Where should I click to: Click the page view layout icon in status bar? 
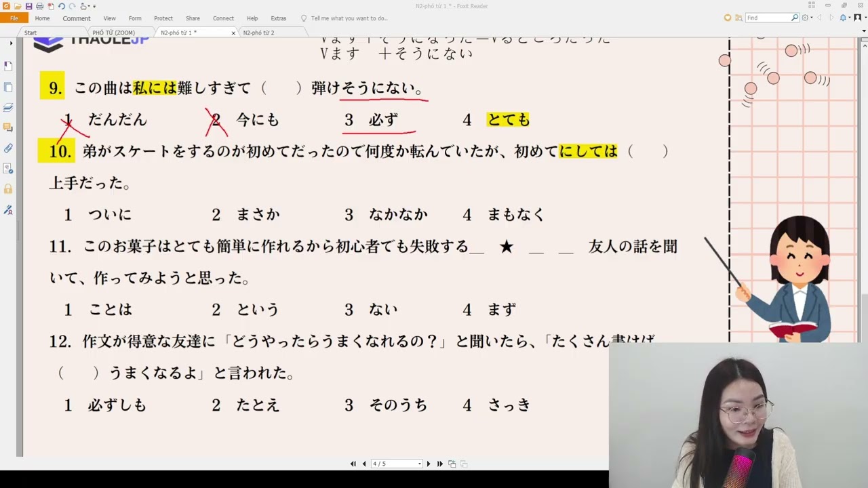tap(452, 464)
